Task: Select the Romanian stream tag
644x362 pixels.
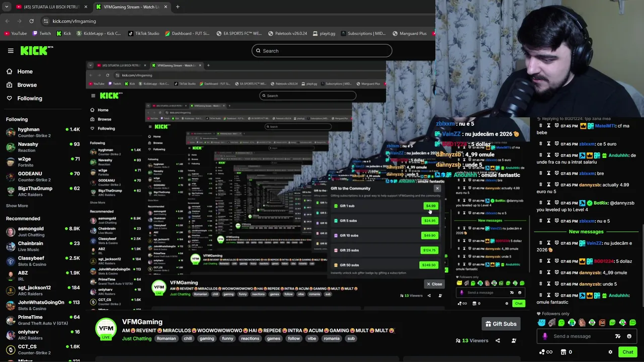Action: coord(167,338)
